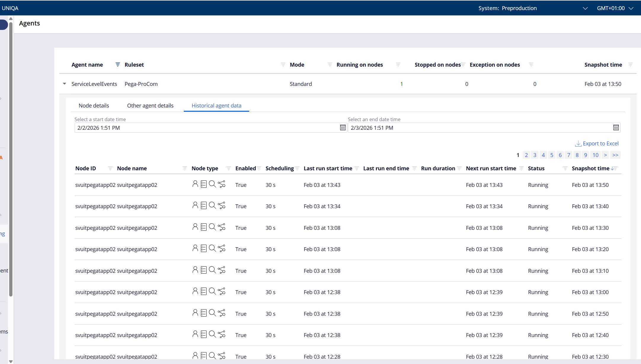The image size is (641, 364).
Task: Click the Run duration column filter icon
Action: click(459, 169)
